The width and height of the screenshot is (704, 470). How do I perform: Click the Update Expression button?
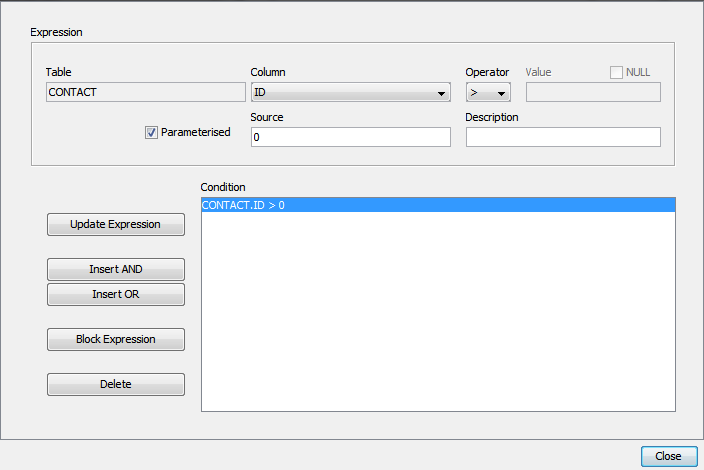[116, 225]
